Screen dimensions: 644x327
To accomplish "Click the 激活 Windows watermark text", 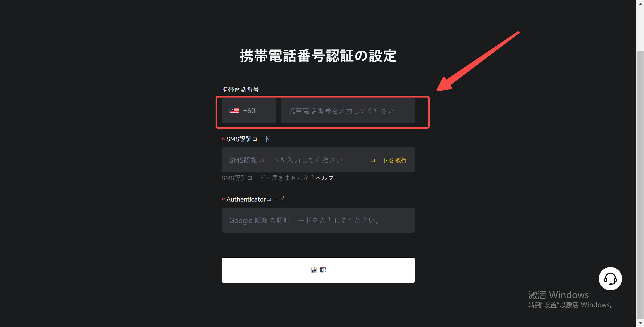I will click(558, 295).
